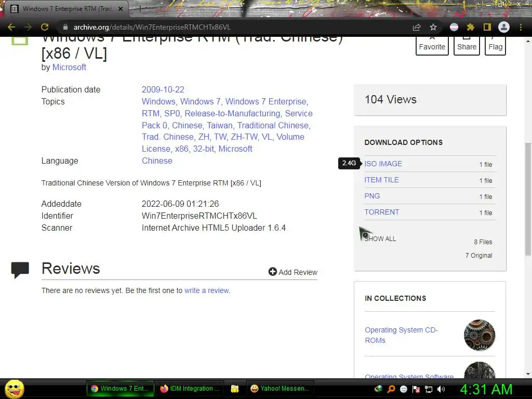
Task: Open the smiley Start button
Action: click(15, 389)
